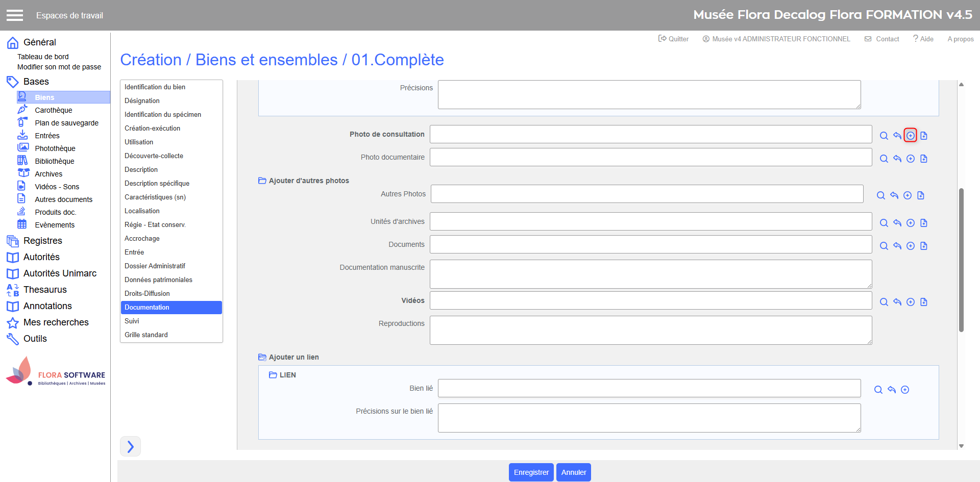Viewport: 980px width, 482px height.
Task: Open the hamburger menu
Action: coord(15,15)
